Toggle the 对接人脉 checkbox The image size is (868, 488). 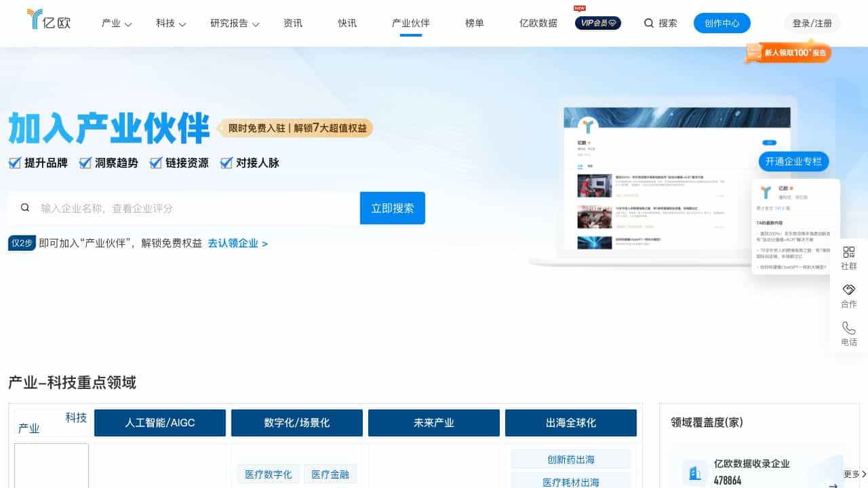click(x=226, y=163)
